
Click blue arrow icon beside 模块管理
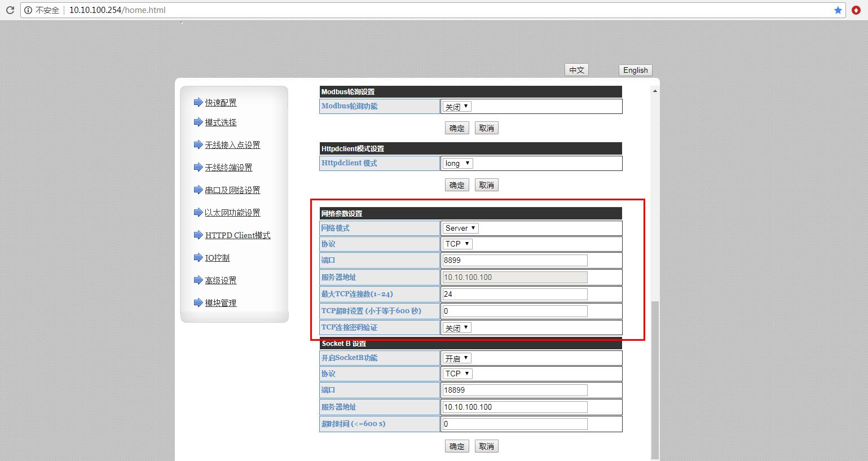[198, 303]
